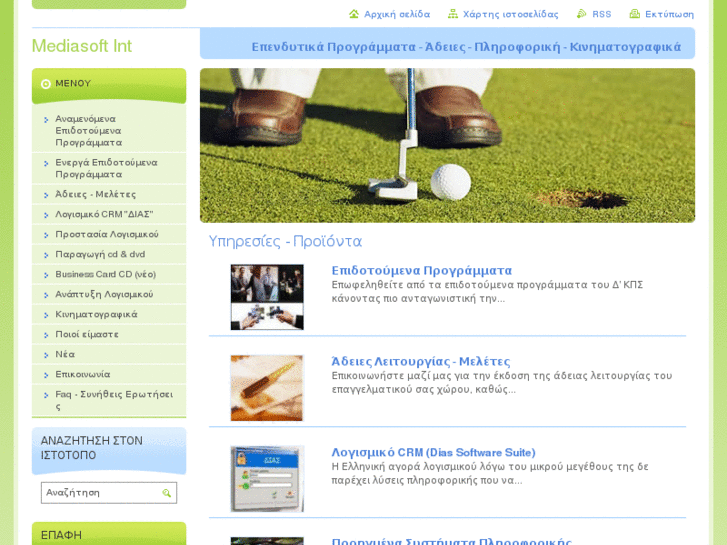Open Επιδοτούμενα Προγράμματα article heading
The image size is (727, 545).
(x=421, y=270)
